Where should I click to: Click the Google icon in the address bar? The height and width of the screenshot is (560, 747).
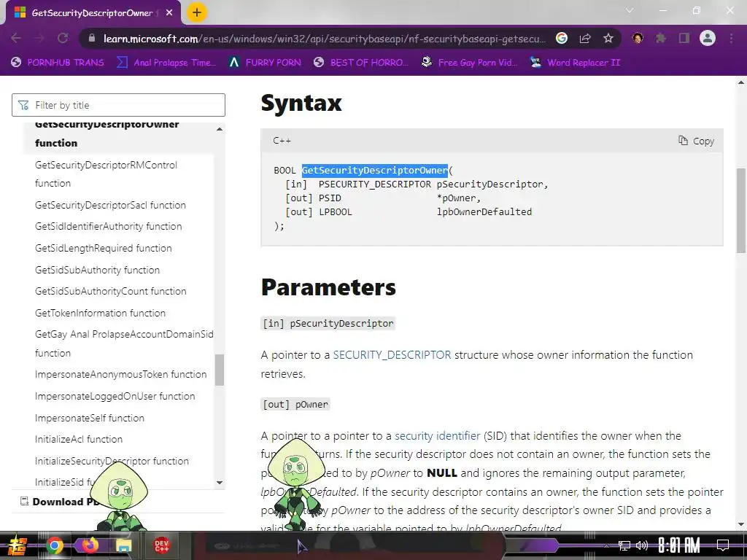[x=562, y=38]
